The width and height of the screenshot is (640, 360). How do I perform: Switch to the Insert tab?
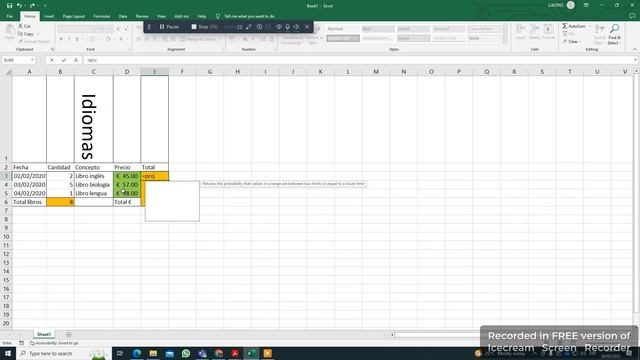49,16
